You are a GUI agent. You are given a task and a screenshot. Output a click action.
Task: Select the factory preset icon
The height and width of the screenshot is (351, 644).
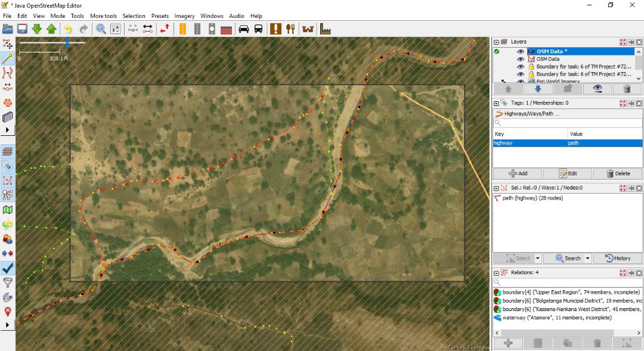pos(326,29)
